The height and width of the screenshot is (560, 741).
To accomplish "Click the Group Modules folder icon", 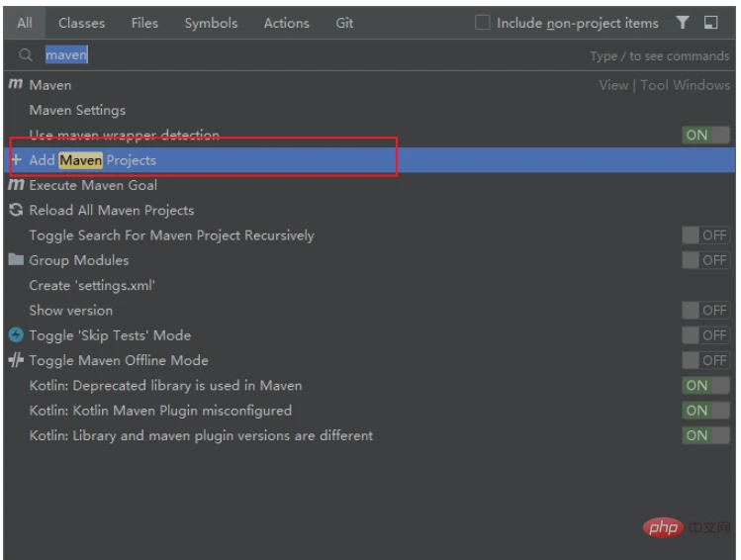I will click(16, 260).
